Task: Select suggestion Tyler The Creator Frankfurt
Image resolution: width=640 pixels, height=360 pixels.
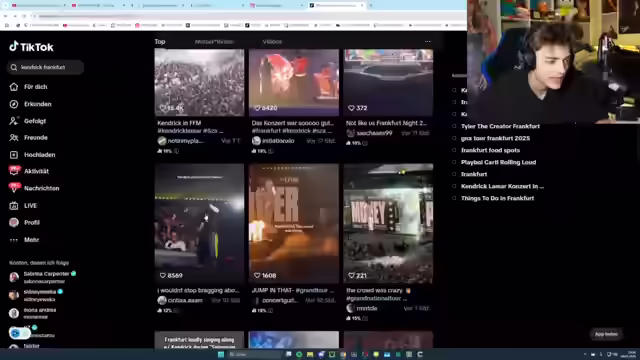Action: (500, 127)
